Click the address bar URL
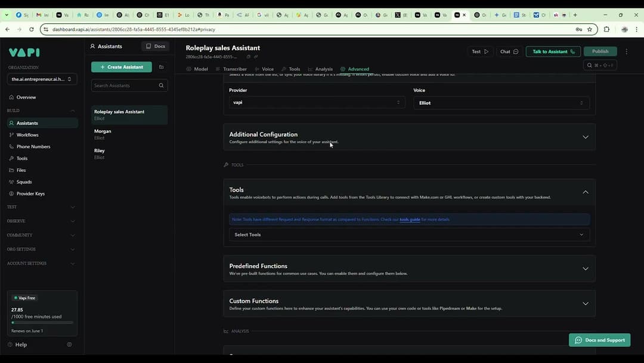The height and width of the screenshot is (363, 644). pyautogui.click(x=134, y=30)
